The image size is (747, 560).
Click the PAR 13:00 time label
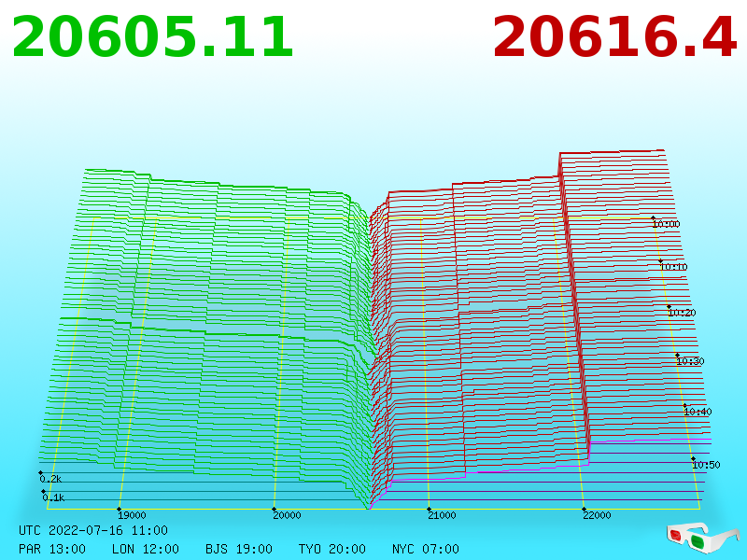[x=52, y=549]
